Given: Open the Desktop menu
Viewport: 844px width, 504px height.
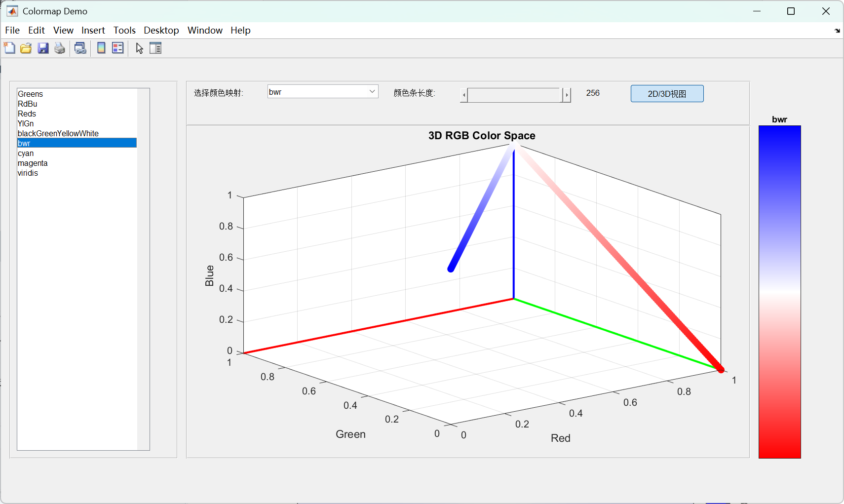Looking at the screenshot, I should (161, 30).
